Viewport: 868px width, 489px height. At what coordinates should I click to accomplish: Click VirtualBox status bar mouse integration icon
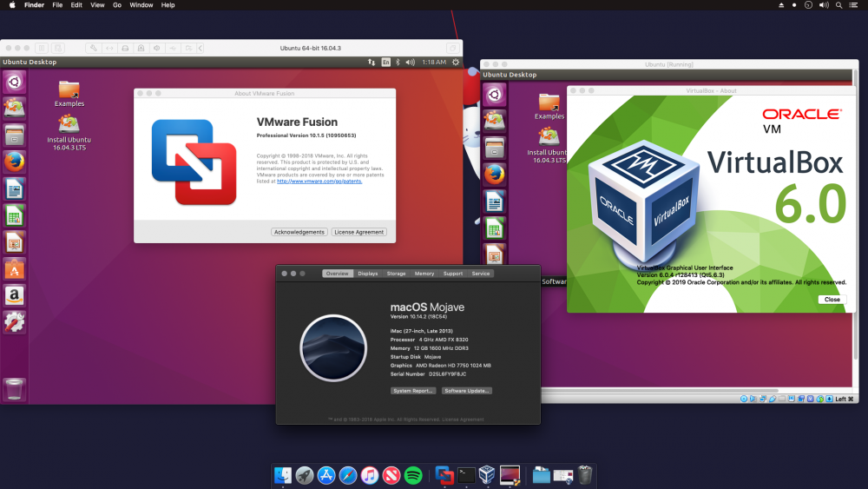pyautogui.click(x=820, y=399)
